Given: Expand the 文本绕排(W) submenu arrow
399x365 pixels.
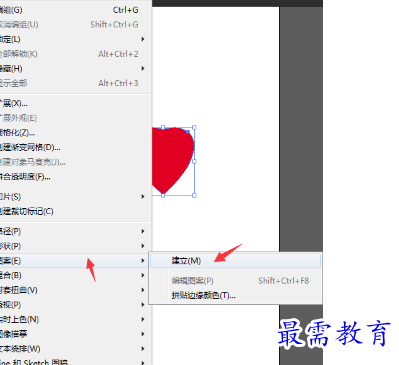Looking at the screenshot, I should [143, 349].
